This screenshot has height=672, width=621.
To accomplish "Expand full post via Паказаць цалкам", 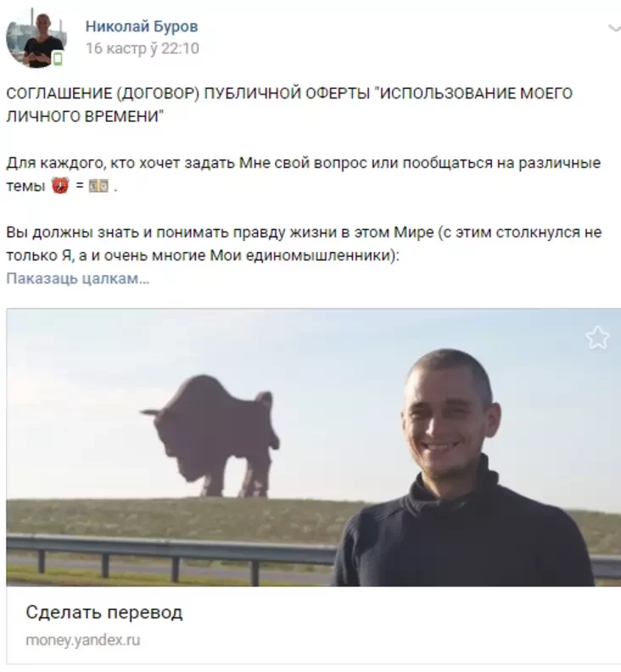I will (x=77, y=278).
